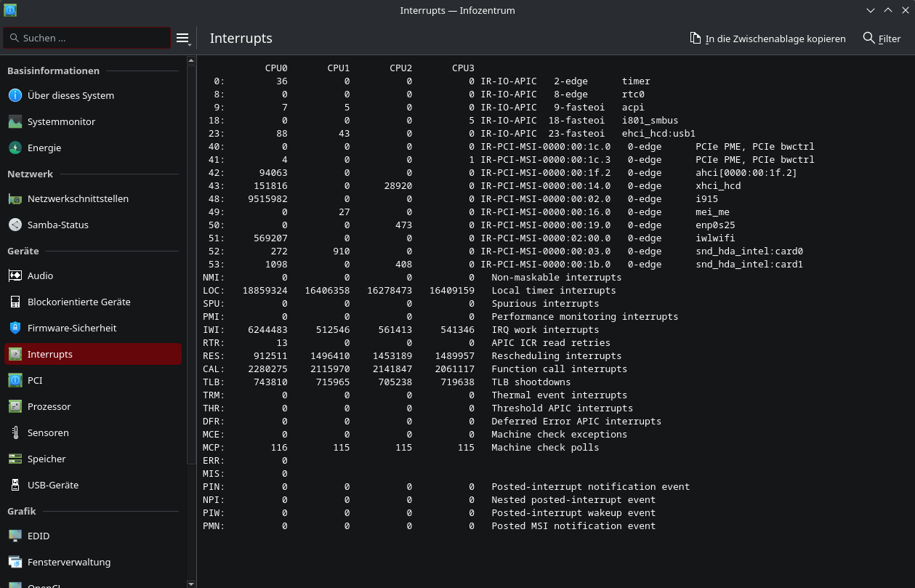Click the i801_smbus entry
This screenshot has width=915, height=588.
pos(650,120)
